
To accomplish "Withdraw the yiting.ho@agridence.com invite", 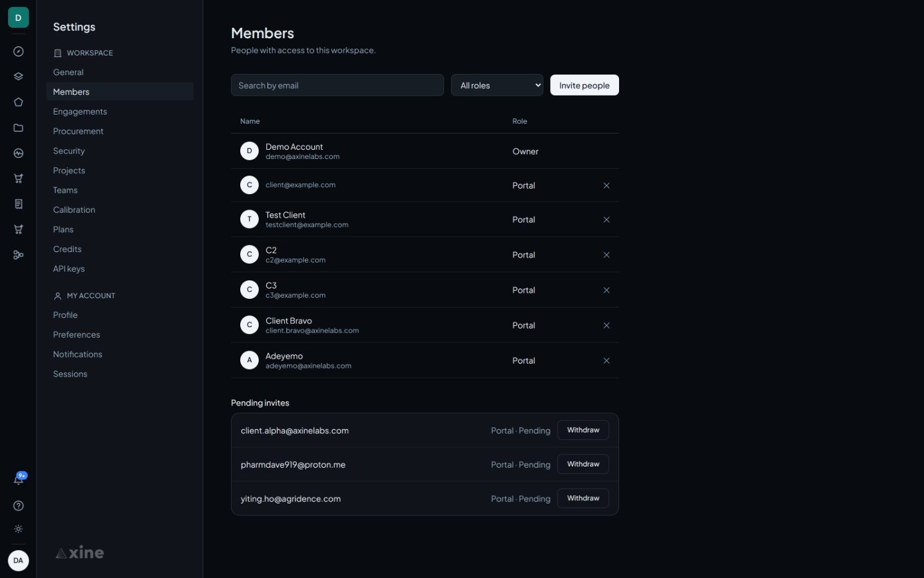I will pos(583,498).
